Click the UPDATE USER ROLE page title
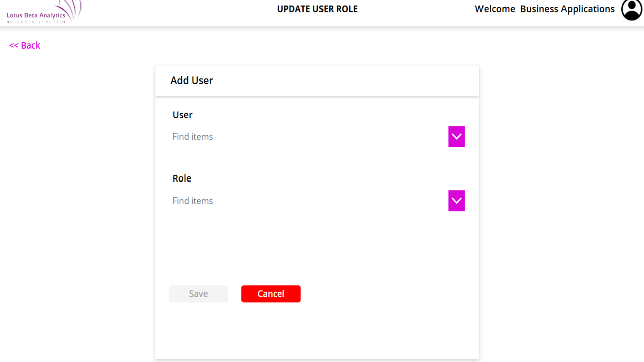644x362 pixels. tap(317, 9)
